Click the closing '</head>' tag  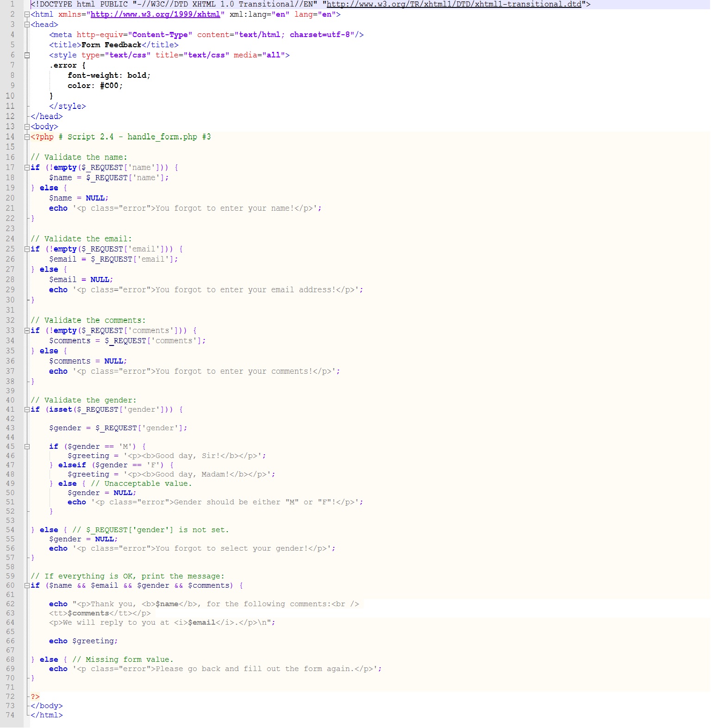tap(47, 116)
